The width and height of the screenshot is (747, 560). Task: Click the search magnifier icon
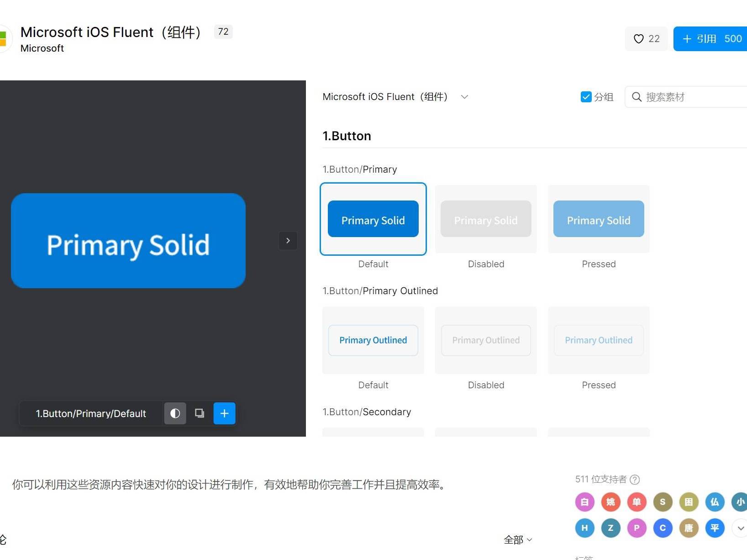(x=637, y=97)
